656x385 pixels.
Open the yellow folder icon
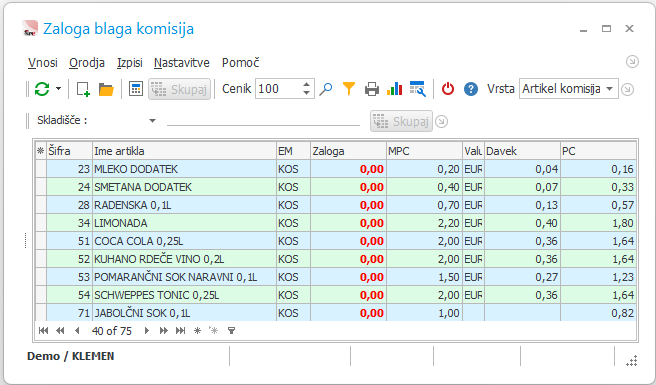tap(106, 89)
